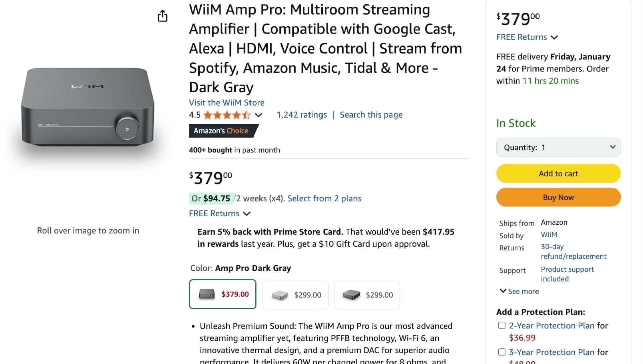Select the Amp Pro Dark Gray swatch
The image size is (643, 364).
tap(222, 294)
